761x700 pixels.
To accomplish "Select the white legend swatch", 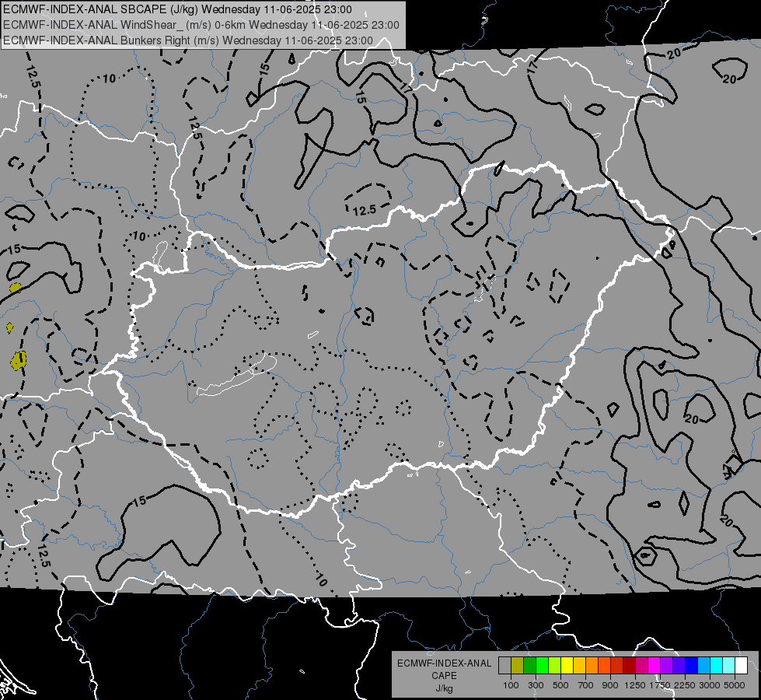I will [x=741, y=666].
